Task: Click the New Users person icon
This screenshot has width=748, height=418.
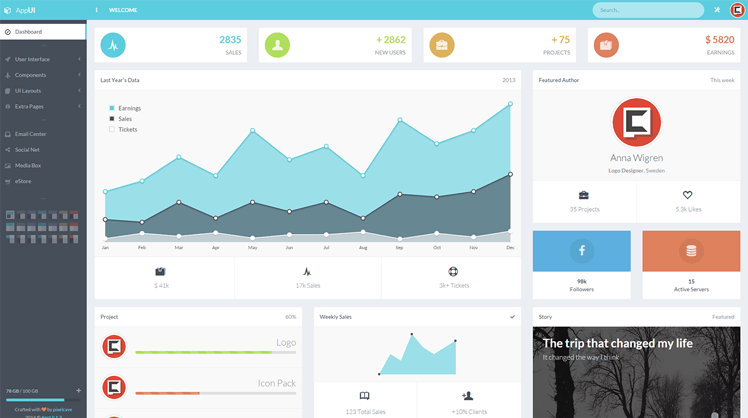Action: 278,45
